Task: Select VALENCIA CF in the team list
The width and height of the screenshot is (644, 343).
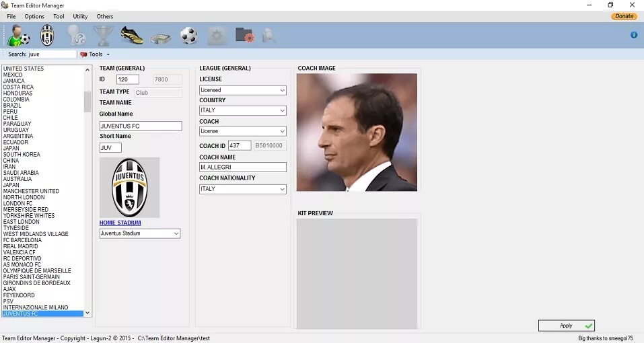Action: (x=20, y=252)
